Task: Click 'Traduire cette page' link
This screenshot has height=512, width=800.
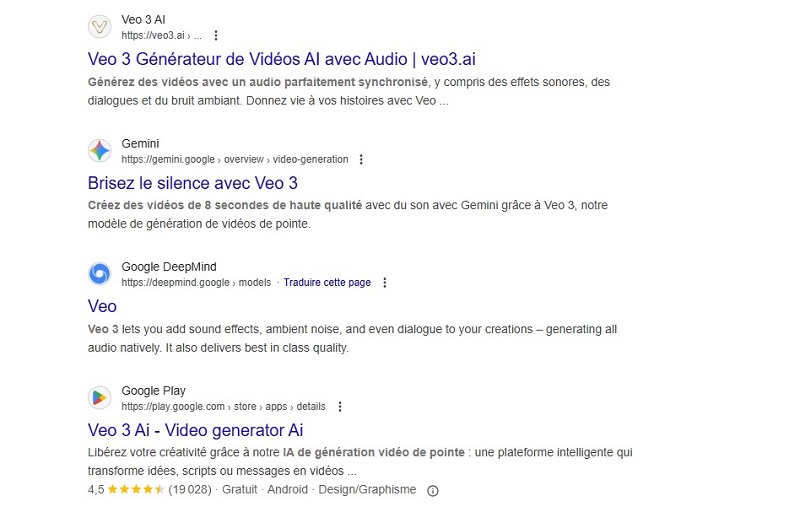Action: click(x=327, y=283)
